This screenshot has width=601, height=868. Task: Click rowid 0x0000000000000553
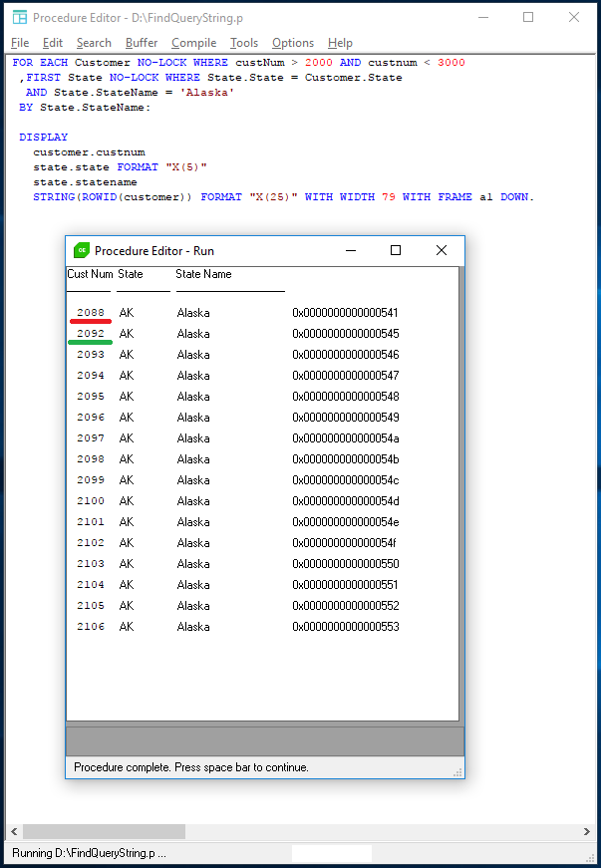tap(346, 627)
